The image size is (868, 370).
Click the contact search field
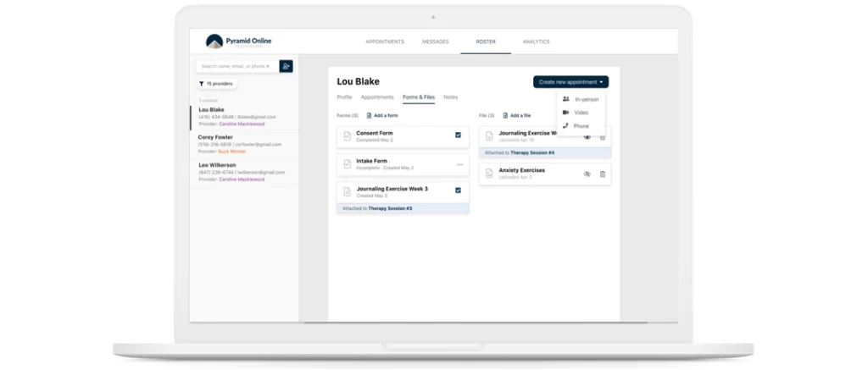click(236, 66)
